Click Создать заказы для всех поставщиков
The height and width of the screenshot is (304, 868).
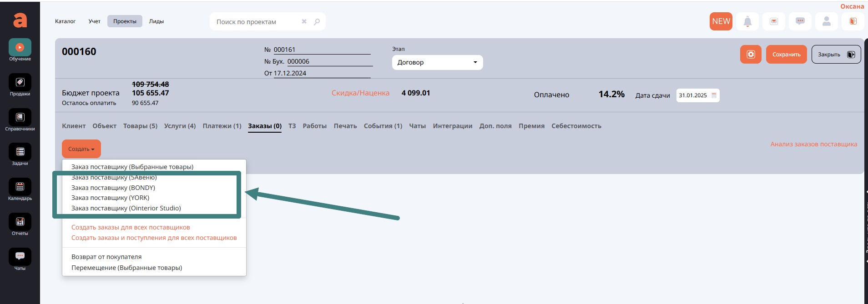pos(131,227)
